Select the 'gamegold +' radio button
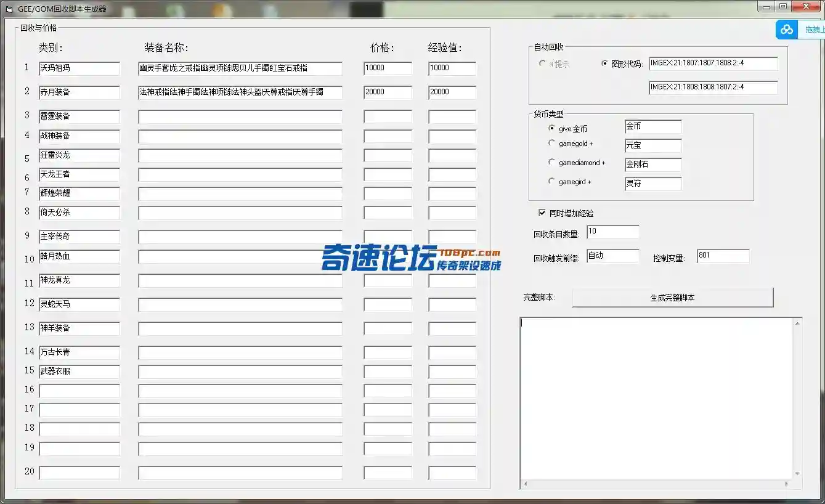 pyautogui.click(x=551, y=143)
